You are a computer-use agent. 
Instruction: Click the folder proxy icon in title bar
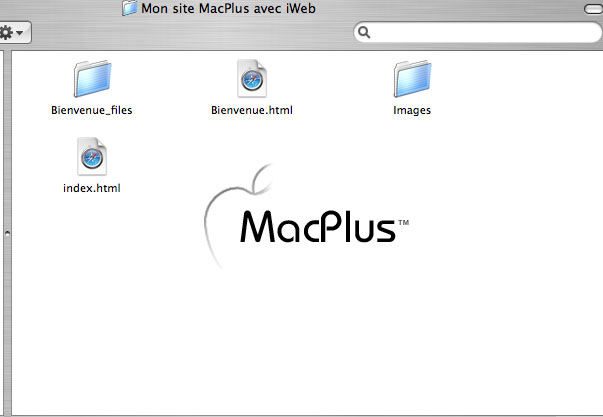(130, 8)
